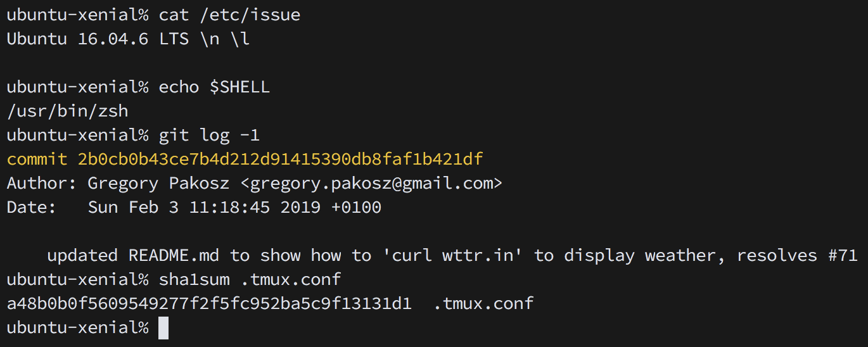Screen dimensions: 868x347
Task: Click the author name Gregory Pakosz
Action: pos(158,184)
